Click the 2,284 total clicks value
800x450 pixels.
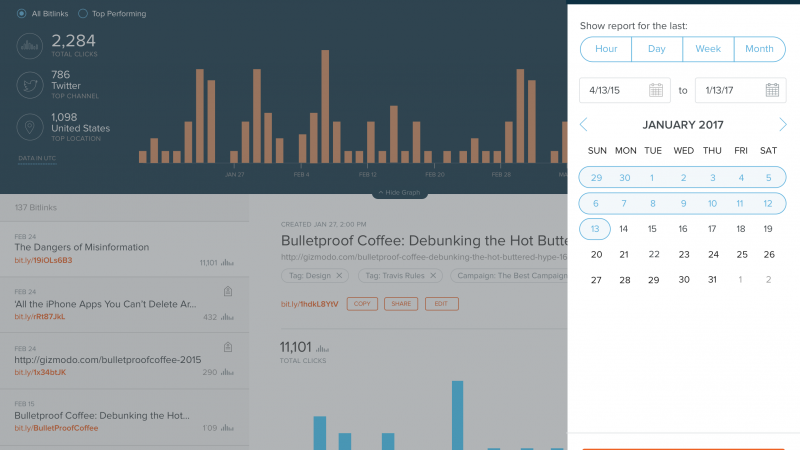click(73, 41)
